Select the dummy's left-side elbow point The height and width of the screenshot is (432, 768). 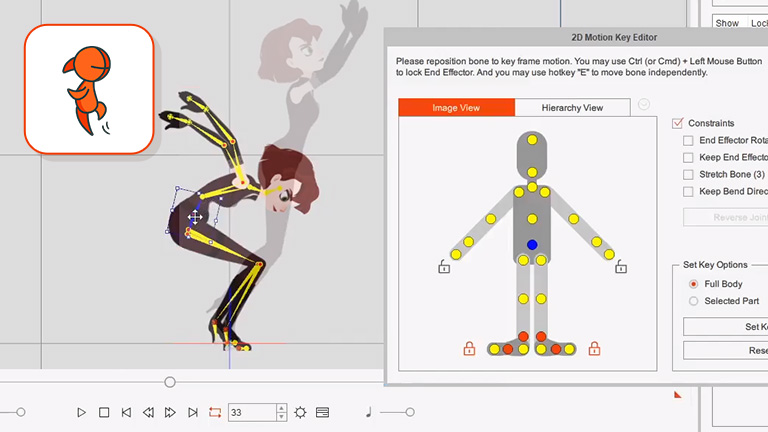point(490,219)
